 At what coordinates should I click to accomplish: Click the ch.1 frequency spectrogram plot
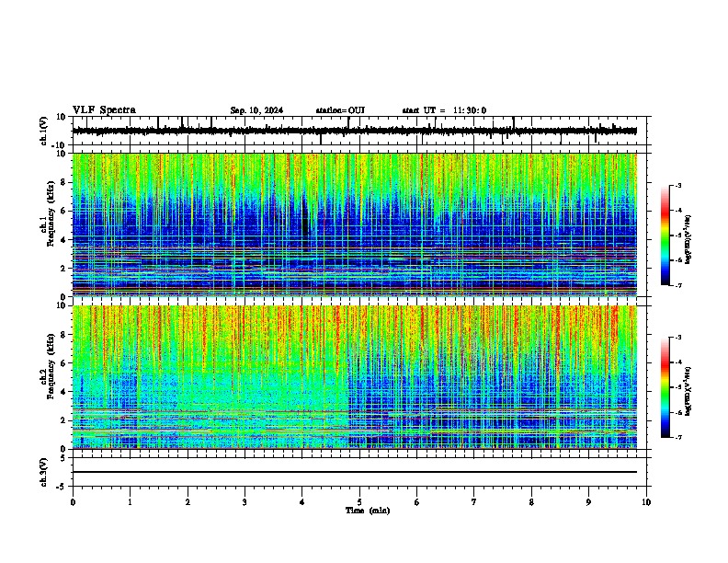354,224
